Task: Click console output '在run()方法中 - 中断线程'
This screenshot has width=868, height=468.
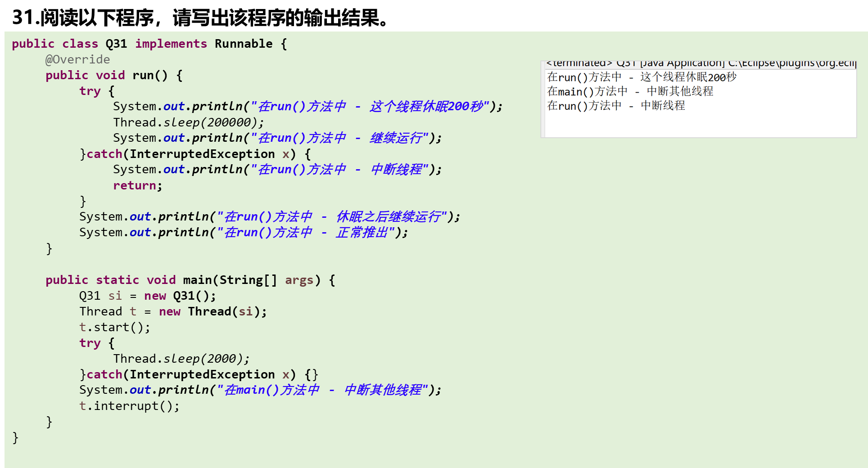Action: [616, 106]
